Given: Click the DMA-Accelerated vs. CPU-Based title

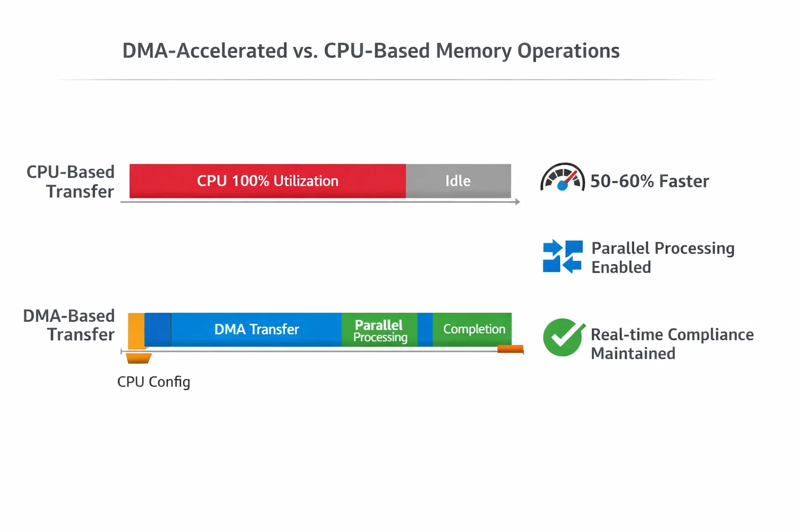Looking at the screenshot, I should (x=370, y=51).
